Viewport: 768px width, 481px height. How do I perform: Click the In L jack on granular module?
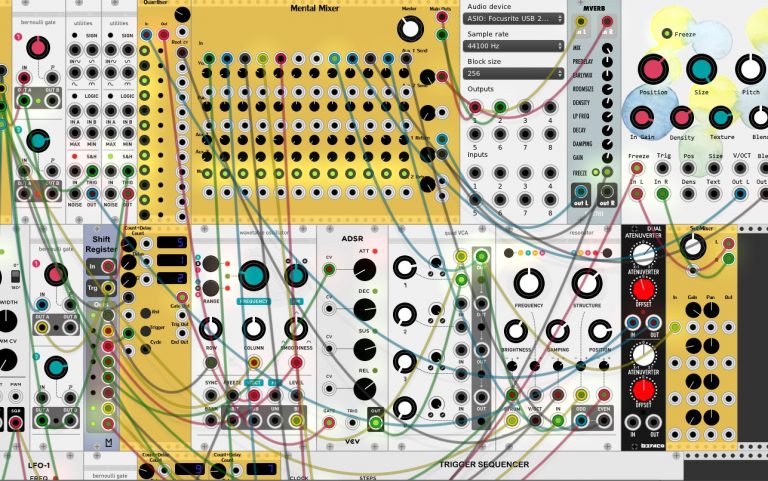[x=636, y=194]
